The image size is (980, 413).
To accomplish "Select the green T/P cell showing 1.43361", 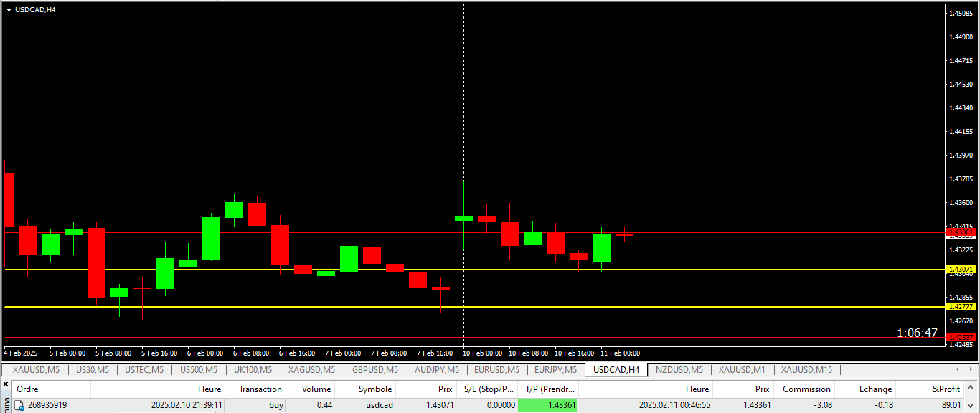I will pos(548,405).
